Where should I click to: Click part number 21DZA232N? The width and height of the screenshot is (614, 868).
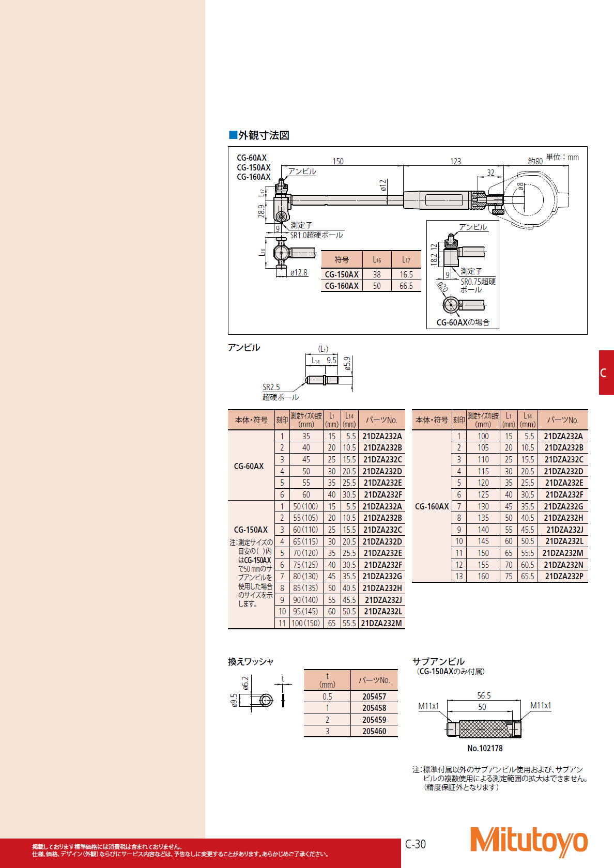click(x=563, y=565)
